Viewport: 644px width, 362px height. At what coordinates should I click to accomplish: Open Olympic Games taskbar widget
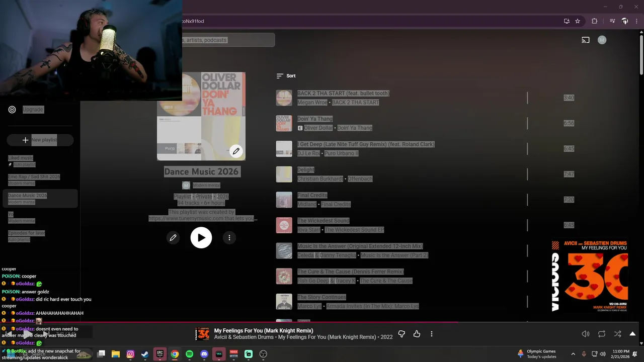pos(538,354)
